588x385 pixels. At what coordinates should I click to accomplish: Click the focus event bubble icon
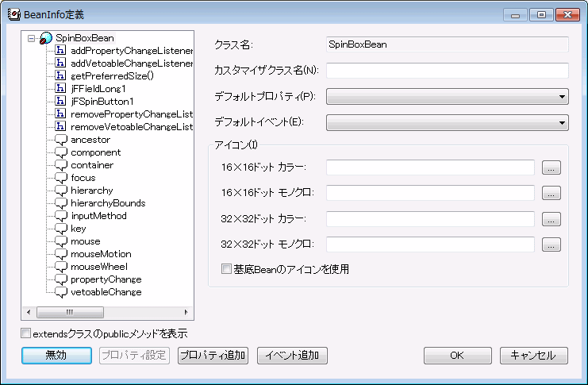(x=61, y=179)
